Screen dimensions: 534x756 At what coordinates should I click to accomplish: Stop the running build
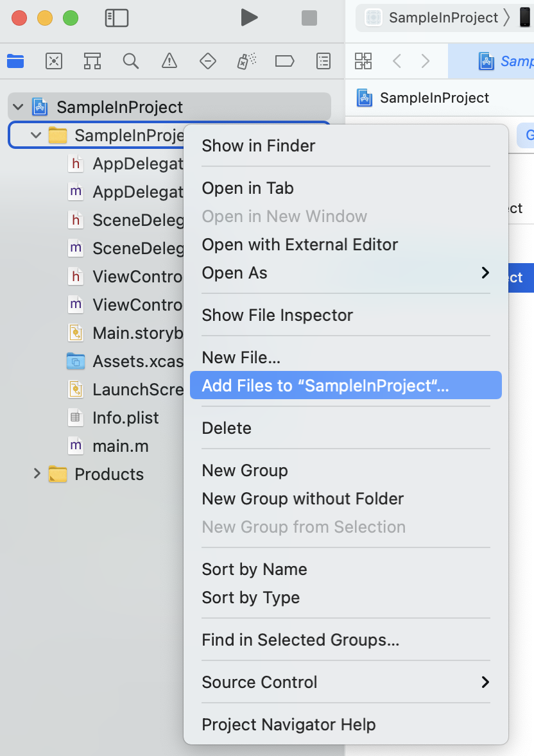point(309,19)
